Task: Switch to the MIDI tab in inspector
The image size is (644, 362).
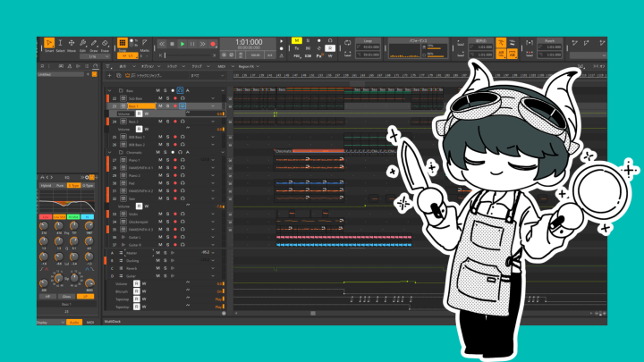Action: [90, 323]
